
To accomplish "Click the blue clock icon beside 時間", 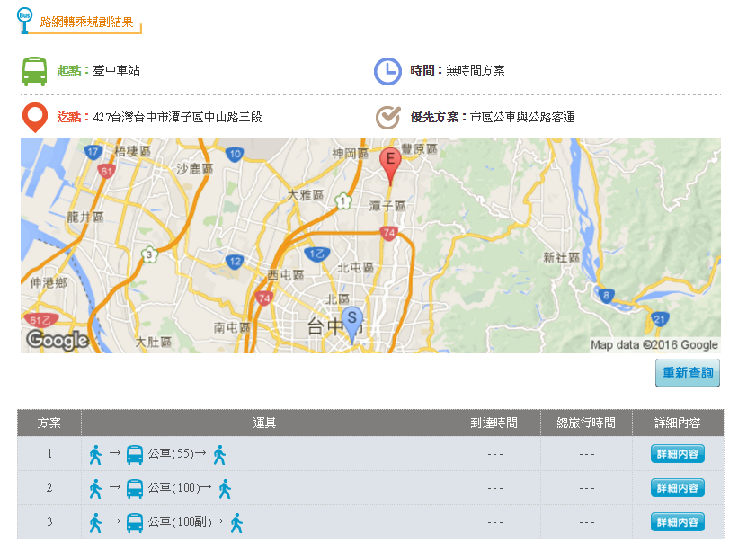I will tap(387, 69).
